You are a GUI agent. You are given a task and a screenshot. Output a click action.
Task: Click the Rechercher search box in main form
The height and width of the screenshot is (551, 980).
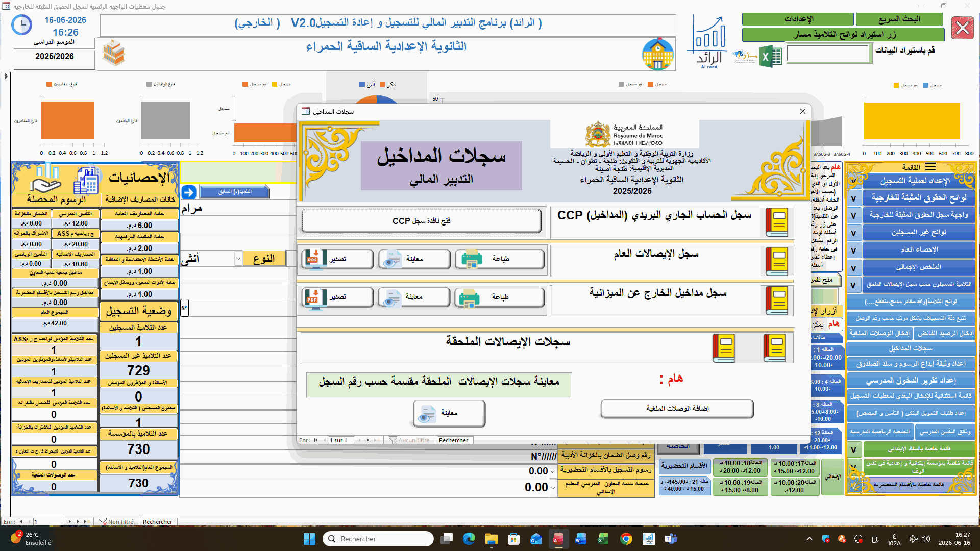pos(159,522)
